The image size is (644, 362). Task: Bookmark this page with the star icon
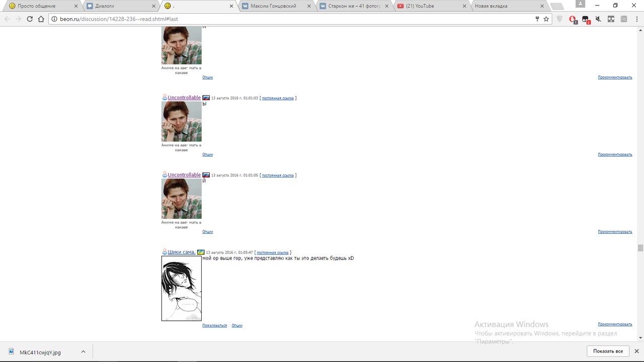pyautogui.click(x=546, y=19)
